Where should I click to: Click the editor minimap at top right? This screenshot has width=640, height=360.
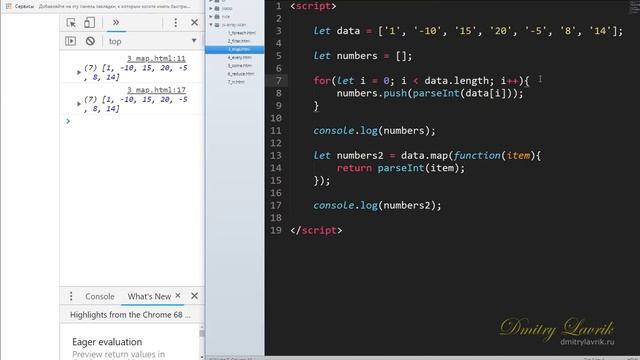click(x=634, y=8)
